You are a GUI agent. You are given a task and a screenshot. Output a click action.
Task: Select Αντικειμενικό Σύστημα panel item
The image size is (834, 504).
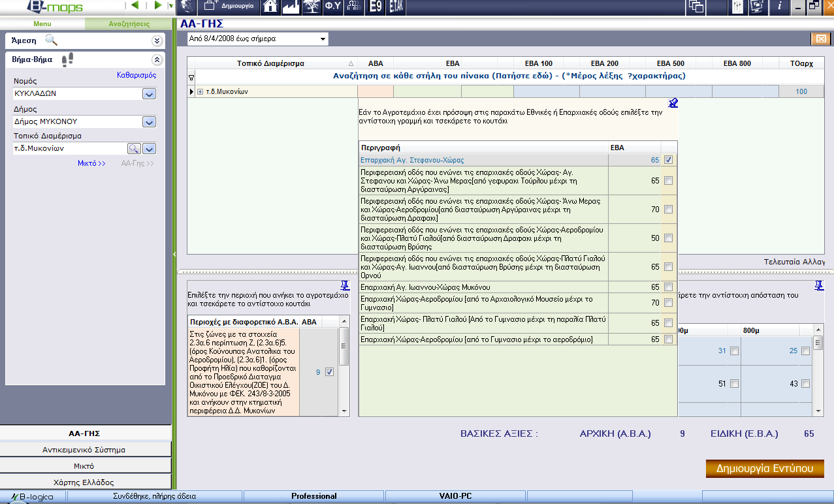[85, 450]
